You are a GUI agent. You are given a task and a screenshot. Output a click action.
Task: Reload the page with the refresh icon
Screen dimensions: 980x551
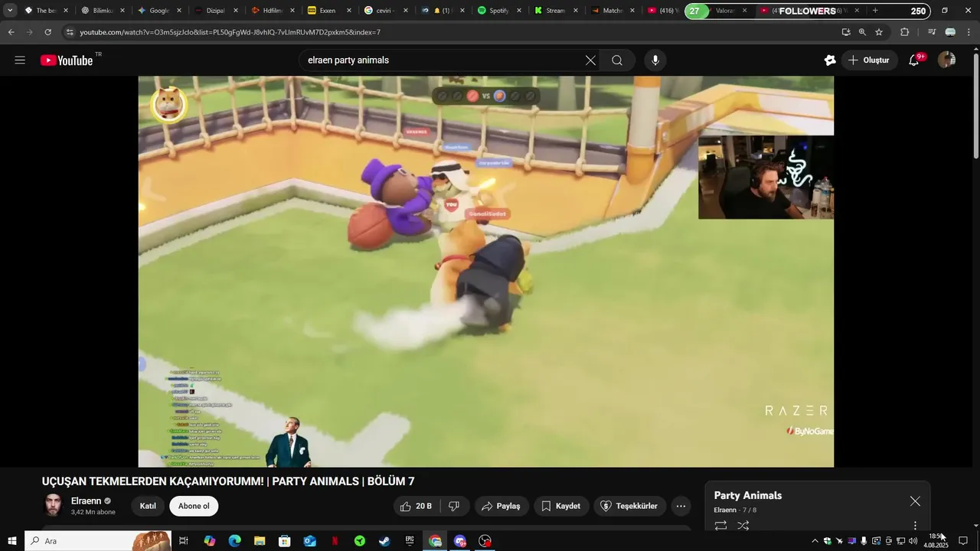point(47,32)
